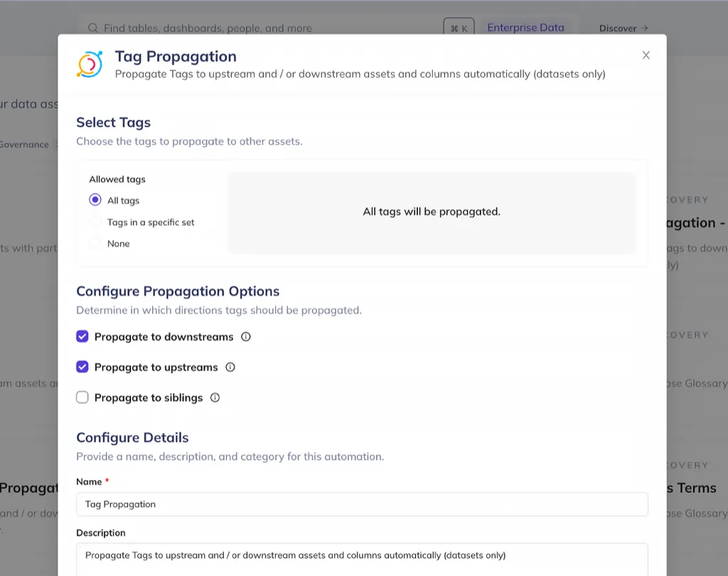Click info icon beside Propagate to siblings

215,398
